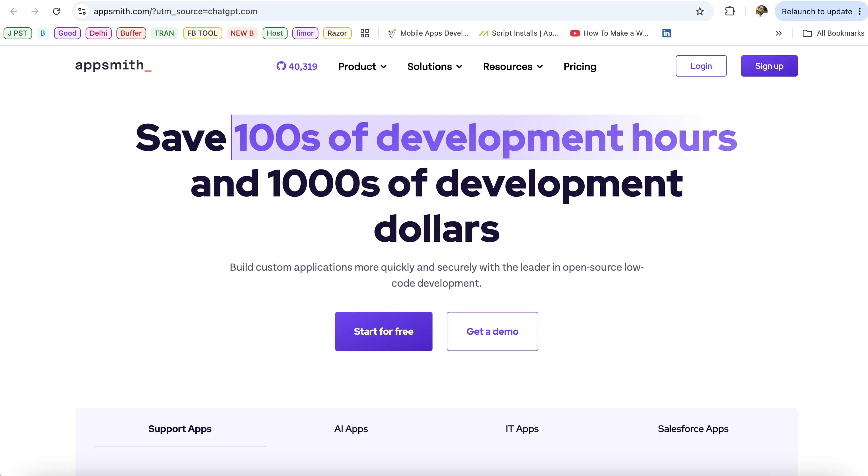This screenshot has width=868, height=476.
Task: Reload the page with the refresh icon
Action: coord(56,12)
